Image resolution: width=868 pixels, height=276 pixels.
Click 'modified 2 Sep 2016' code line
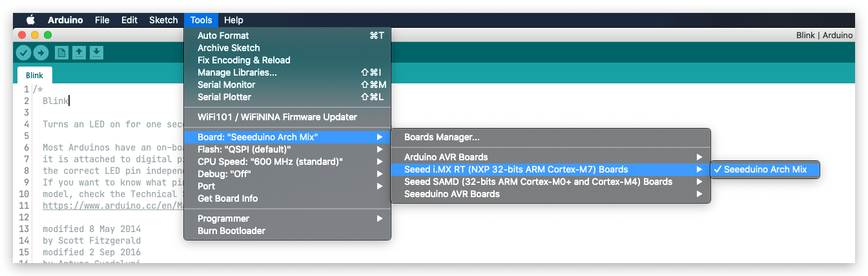92,252
